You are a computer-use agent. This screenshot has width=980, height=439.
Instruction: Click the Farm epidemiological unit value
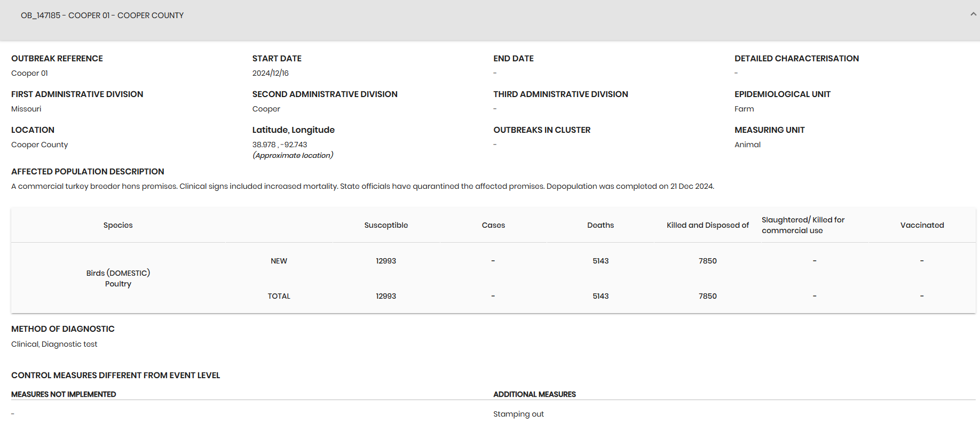coord(744,109)
